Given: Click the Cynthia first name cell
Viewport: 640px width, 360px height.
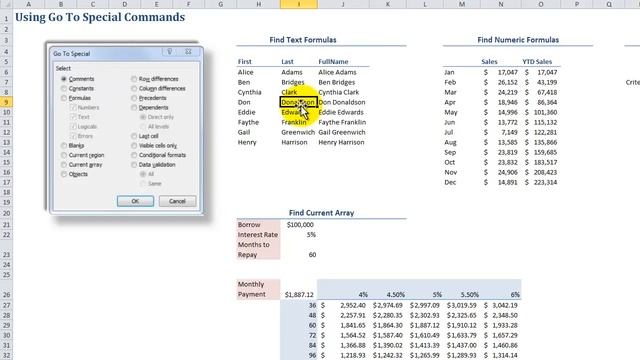Looking at the screenshot, I should pyautogui.click(x=258, y=92).
